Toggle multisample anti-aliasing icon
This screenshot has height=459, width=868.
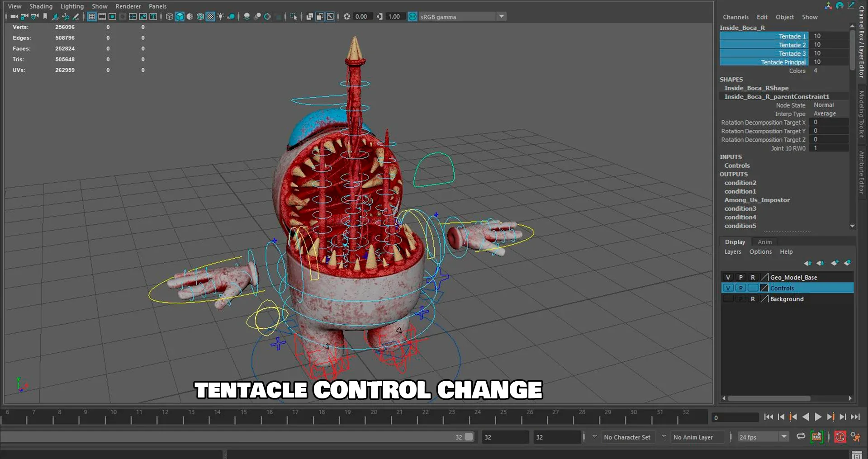[267, 17]
